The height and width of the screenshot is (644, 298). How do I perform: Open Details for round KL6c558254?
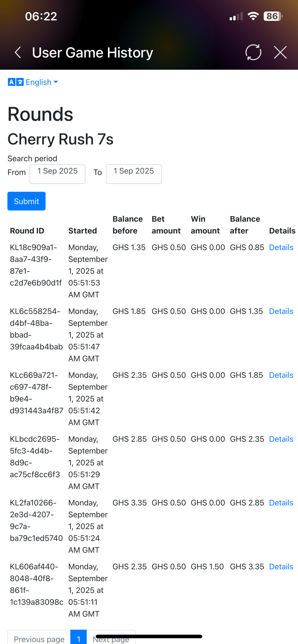click(x=281, y=311)
